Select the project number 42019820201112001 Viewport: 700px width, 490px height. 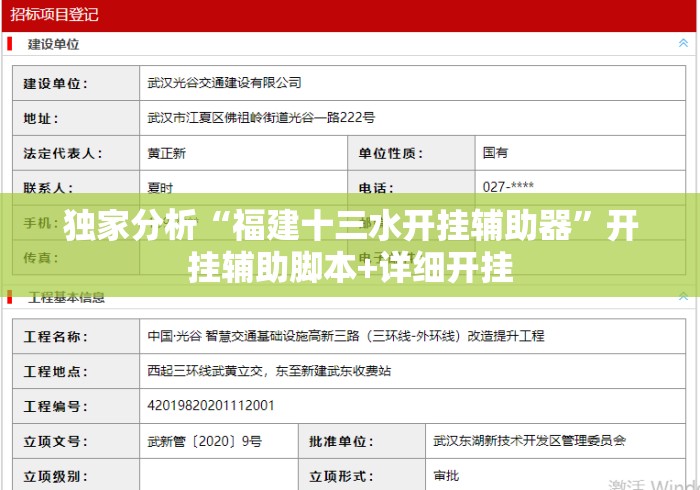tap(211, 406)
